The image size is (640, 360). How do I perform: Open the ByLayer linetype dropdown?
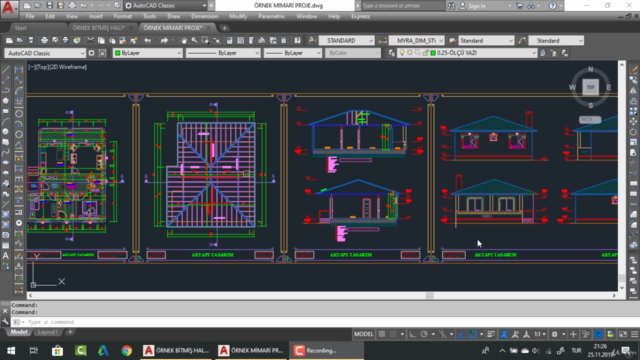(223, 53)
